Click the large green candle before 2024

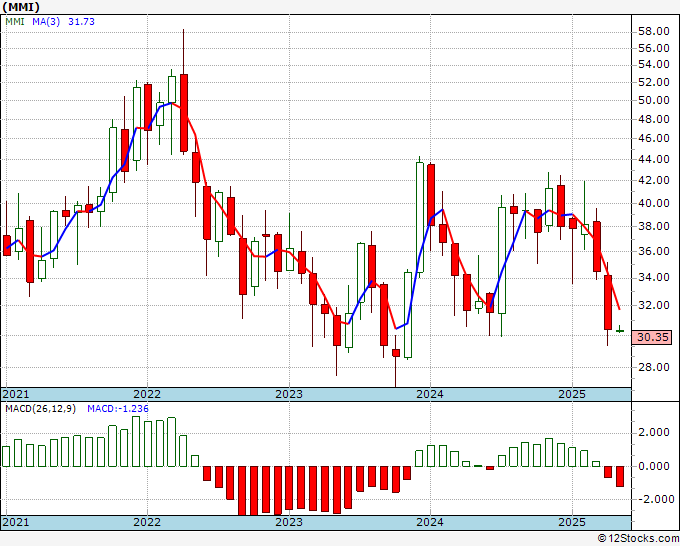pos(419,217)
